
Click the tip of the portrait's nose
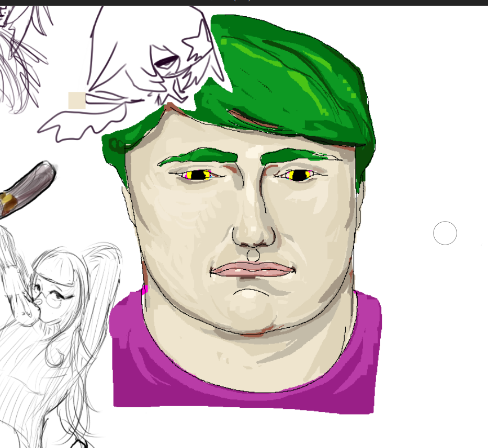254,238
